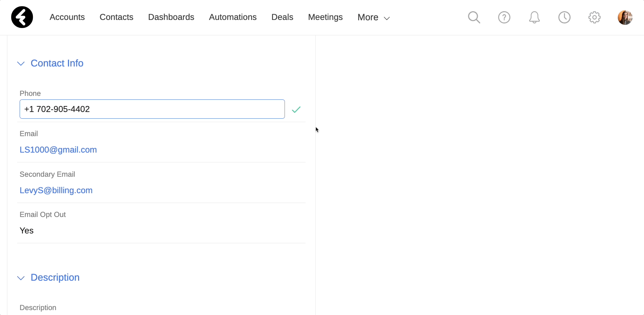This screenshot has height=315, width=644.
Task: Go to Contacts in top navigation
Action: [x=117, y=17]
